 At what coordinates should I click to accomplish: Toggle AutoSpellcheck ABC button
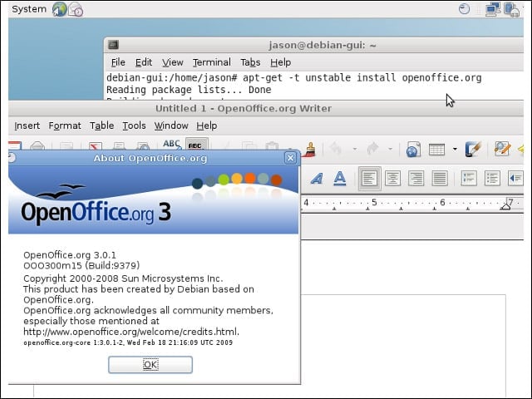[196, 144]
